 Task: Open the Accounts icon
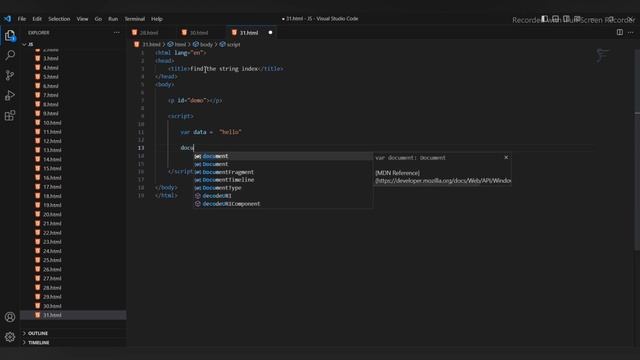tap(10, 317)
